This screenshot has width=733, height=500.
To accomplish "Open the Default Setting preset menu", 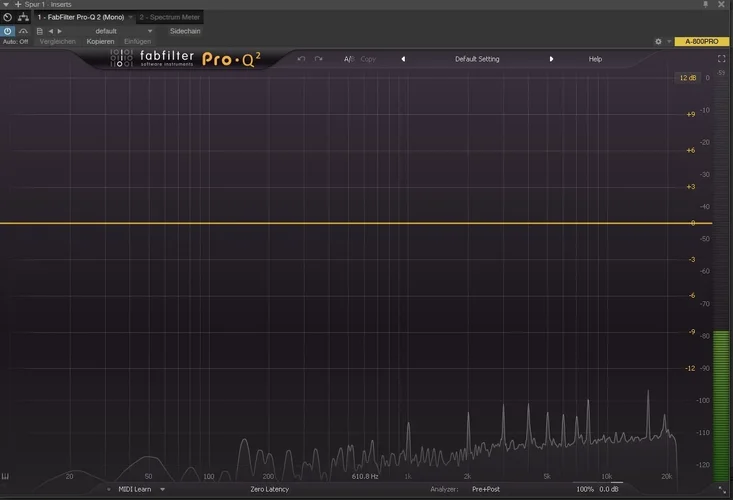I will pos(477,59).
